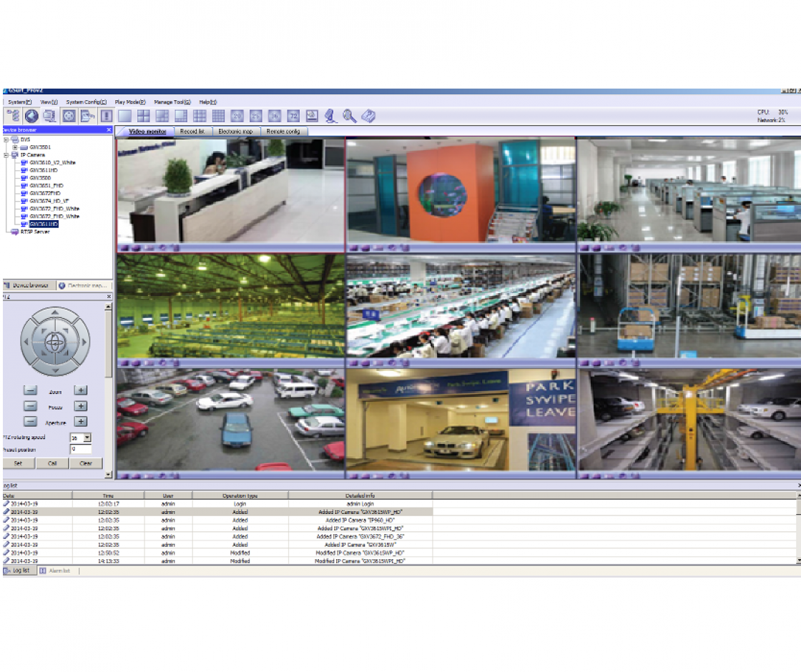Open the magnifier search tool
This screenshot has width=801, height=672.
[349, 116]
